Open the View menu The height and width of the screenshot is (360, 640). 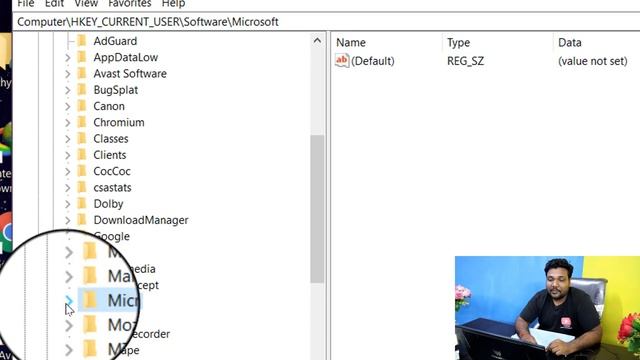tap(86, 4)
